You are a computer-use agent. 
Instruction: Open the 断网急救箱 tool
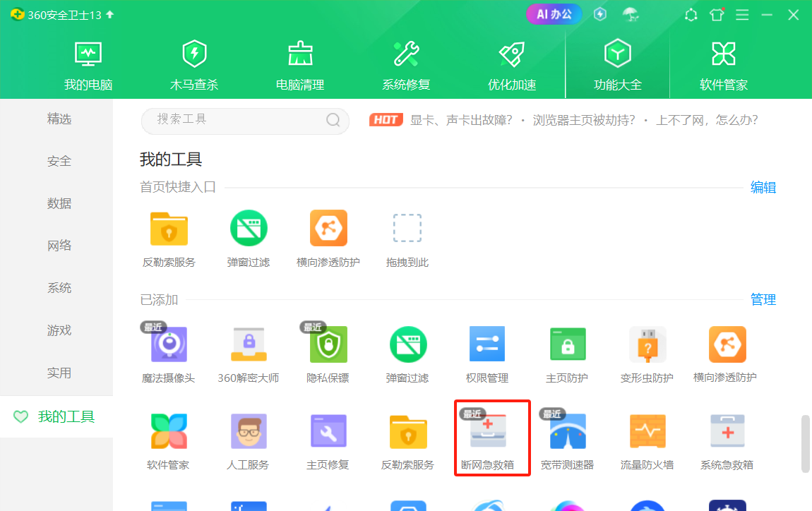coord(487,432)
